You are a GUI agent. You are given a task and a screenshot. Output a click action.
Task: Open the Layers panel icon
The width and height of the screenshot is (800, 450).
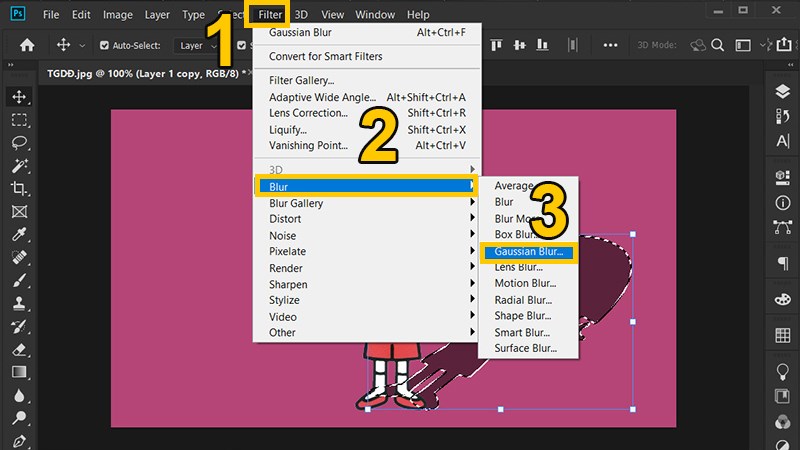782,91
